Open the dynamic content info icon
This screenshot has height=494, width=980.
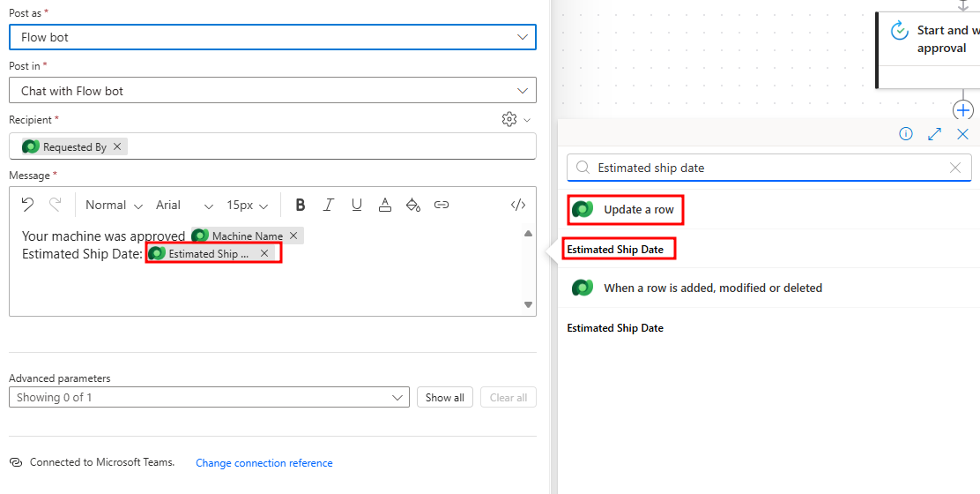(906, 134)
